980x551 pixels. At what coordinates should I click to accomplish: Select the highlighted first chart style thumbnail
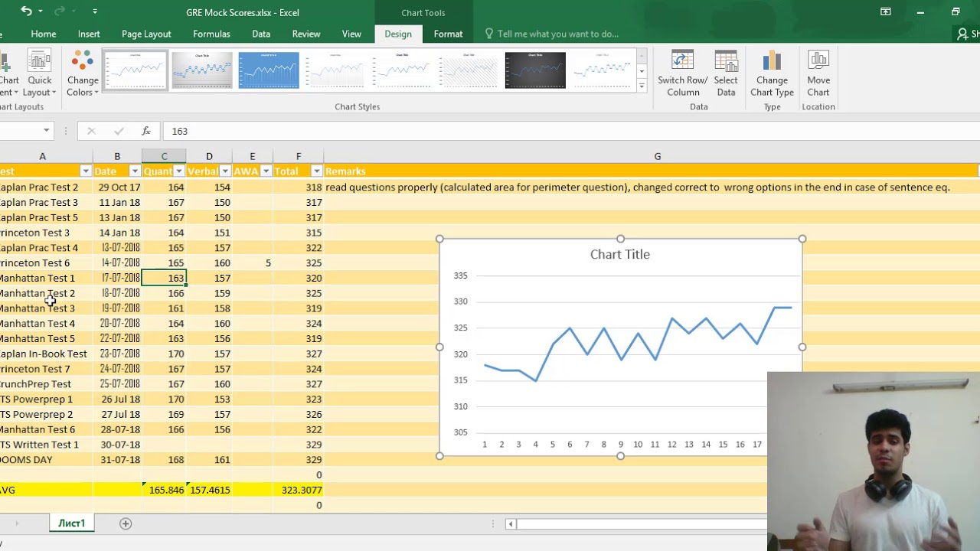pos(136,70)
